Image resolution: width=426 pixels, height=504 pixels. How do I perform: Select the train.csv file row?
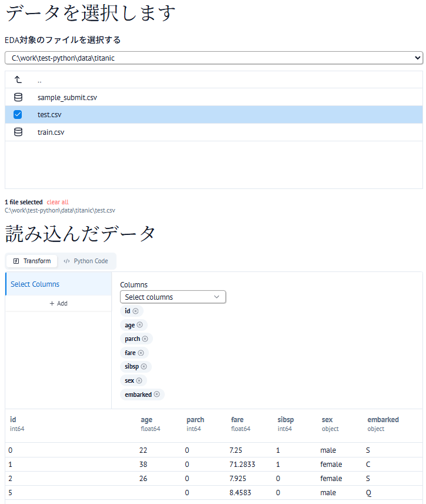(214, 132)
